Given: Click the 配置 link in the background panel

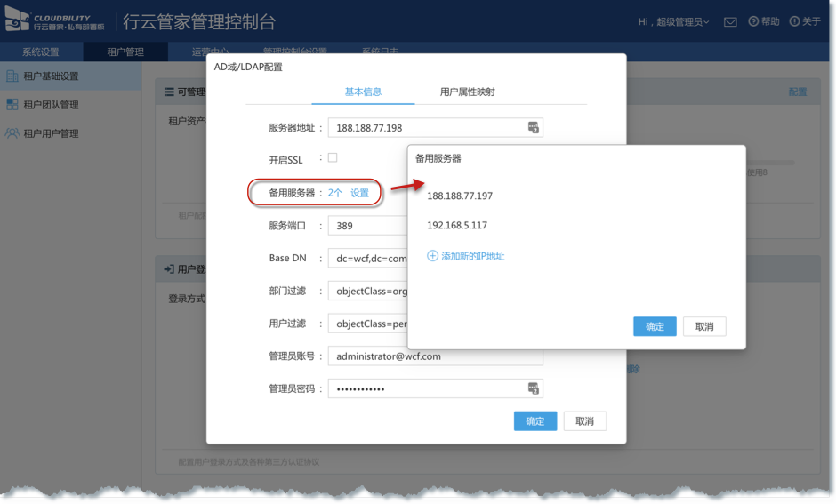Looking at the screenshot, I should tap(797, 92).
